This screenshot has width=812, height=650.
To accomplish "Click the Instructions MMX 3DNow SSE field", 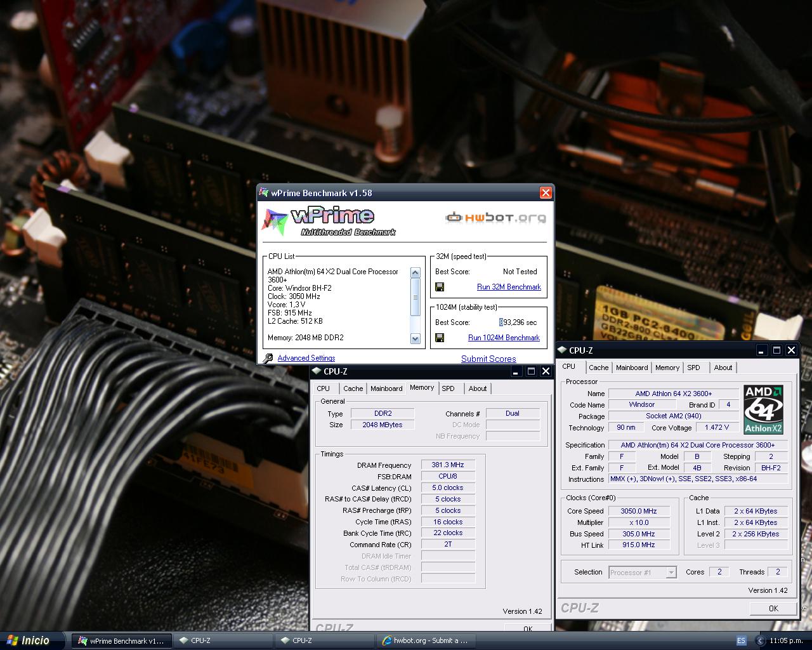I will point(698,479).
